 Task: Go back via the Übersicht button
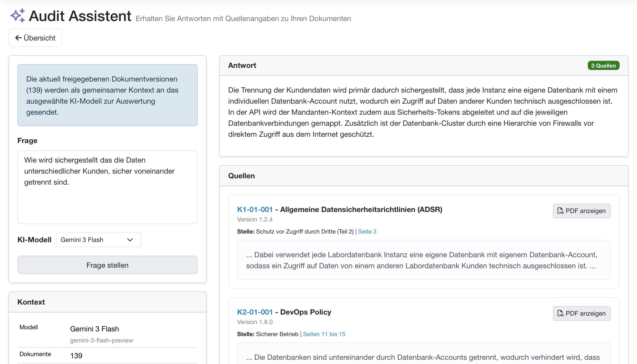tap(36, 38)
